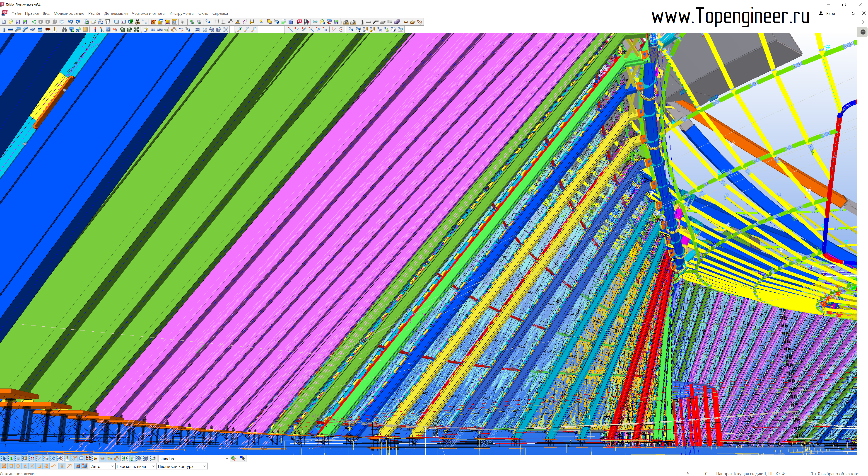Open the Моделирование menu
The image size is (868, 476).
(x=69, y=13)
